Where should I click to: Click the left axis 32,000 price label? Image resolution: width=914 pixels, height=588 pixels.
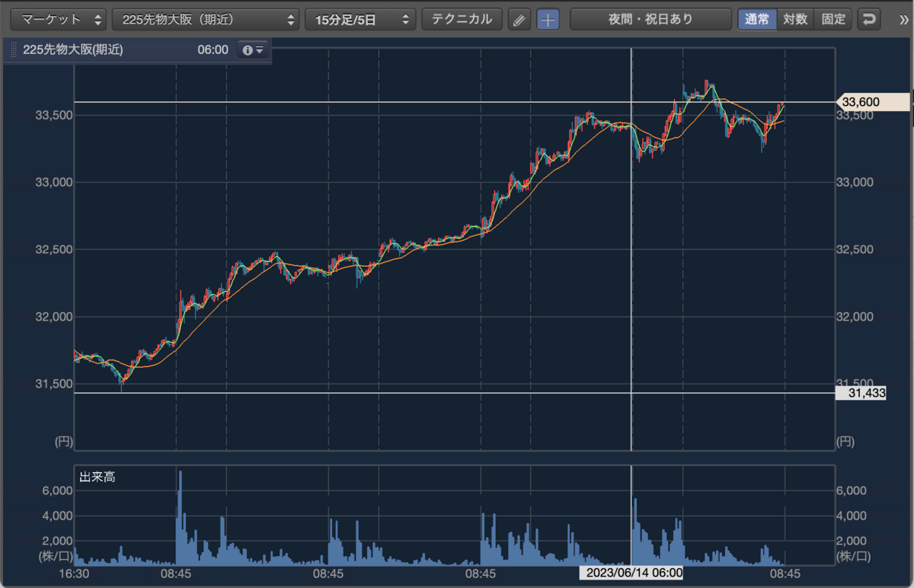[53, 317]
